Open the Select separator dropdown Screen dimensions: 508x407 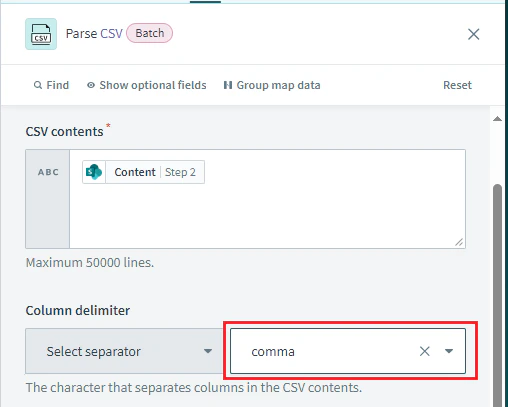[x=125, y=351]
